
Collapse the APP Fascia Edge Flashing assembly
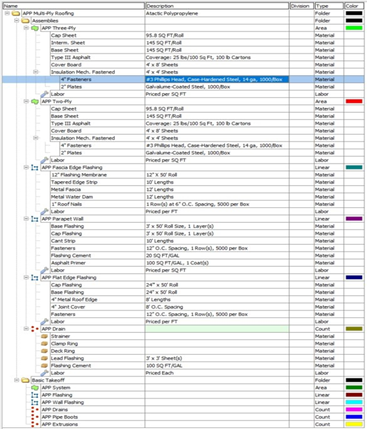tap(26, 167)
